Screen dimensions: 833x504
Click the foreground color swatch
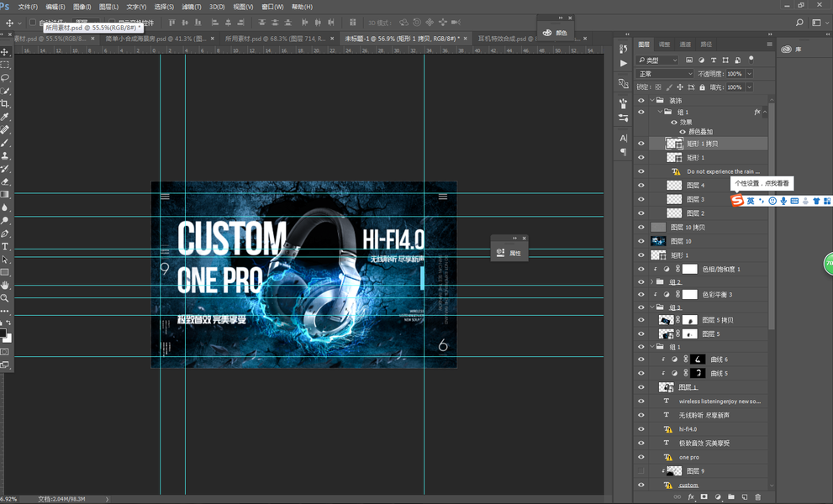click(x=3, y=333)
